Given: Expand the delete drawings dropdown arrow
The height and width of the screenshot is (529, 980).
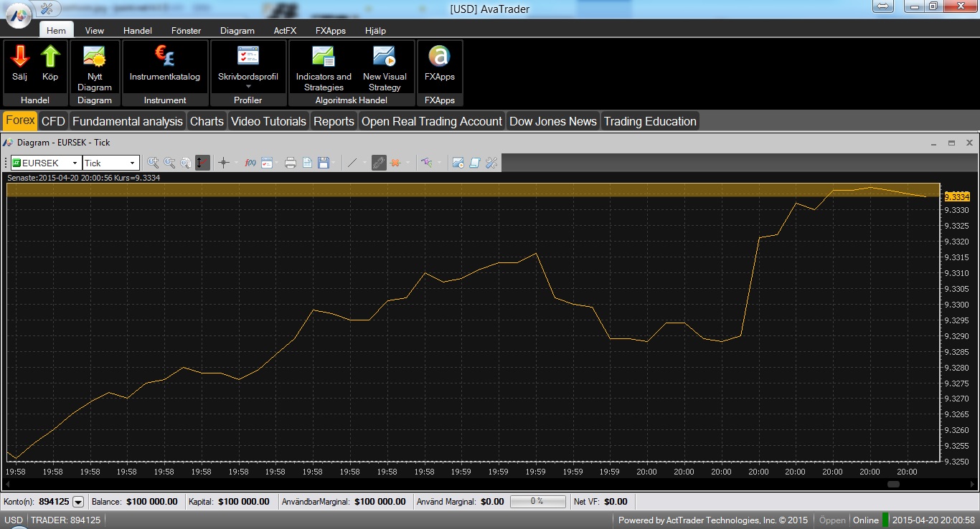Looking at the screenshot, I should [x=407, y=163].
